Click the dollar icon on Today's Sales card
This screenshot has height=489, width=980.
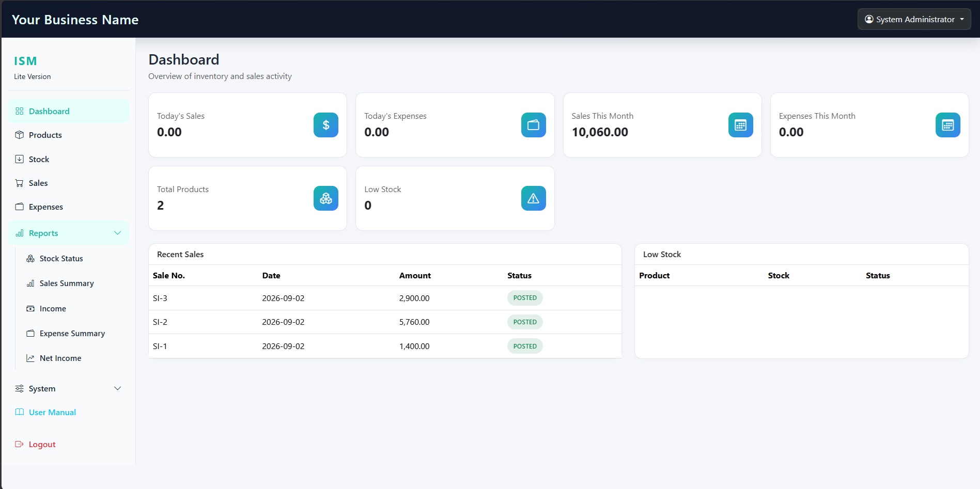pos(326,125)
